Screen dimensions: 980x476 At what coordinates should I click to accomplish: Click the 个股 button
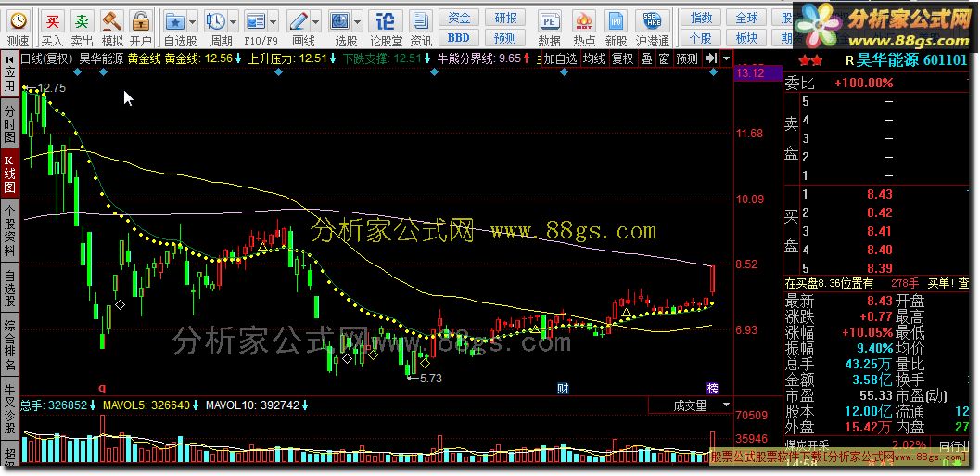tap(701, 37)
